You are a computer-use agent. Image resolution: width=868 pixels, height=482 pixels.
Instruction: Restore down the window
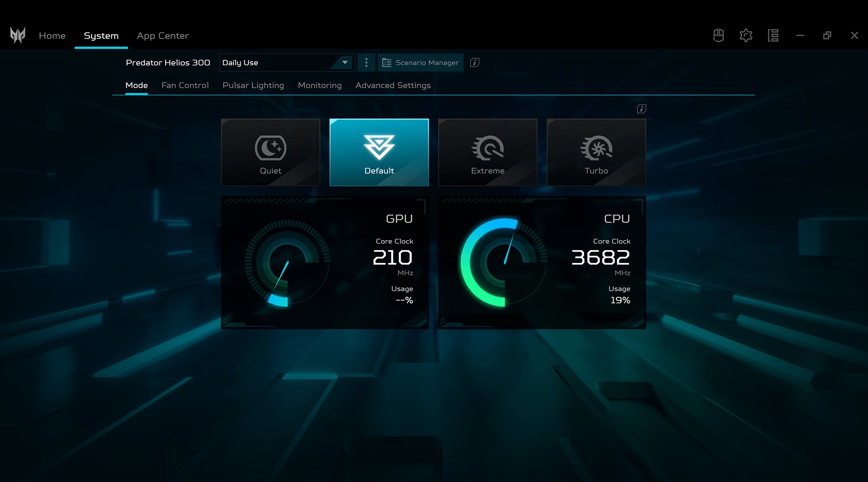[x=827, y=36]
